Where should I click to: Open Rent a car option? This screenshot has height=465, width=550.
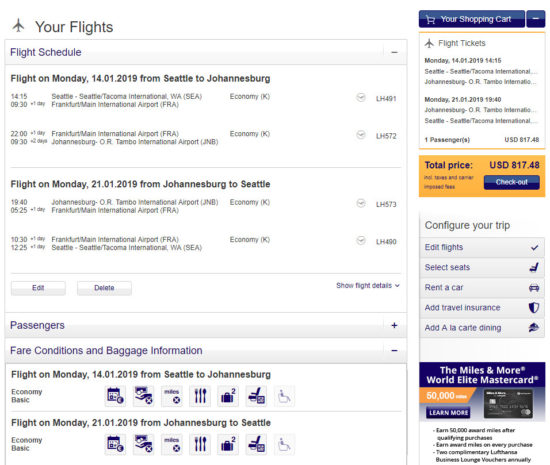point(482,288)
